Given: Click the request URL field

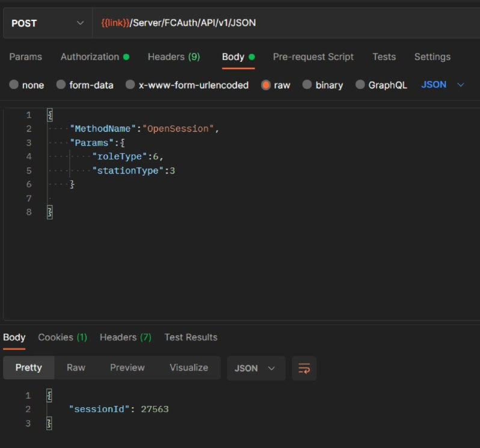Looking at the screenshot, I should [286, 23].
